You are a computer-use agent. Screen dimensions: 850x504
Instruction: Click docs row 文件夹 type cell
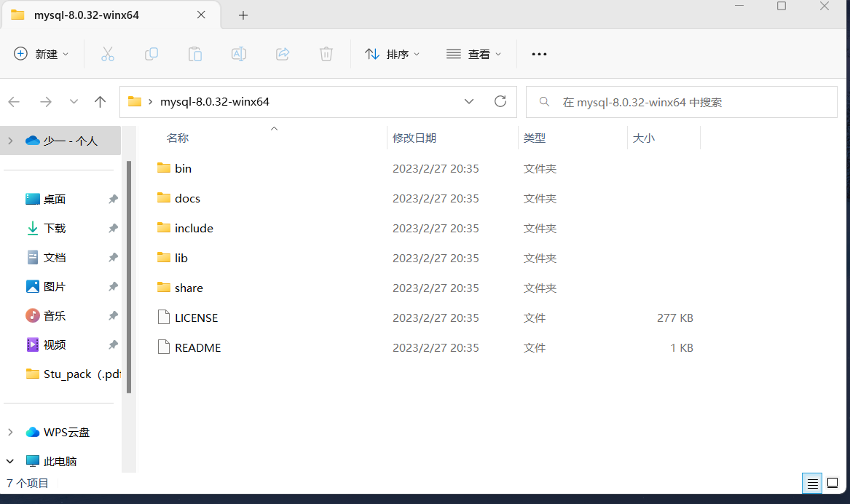(x=540, y=198)
